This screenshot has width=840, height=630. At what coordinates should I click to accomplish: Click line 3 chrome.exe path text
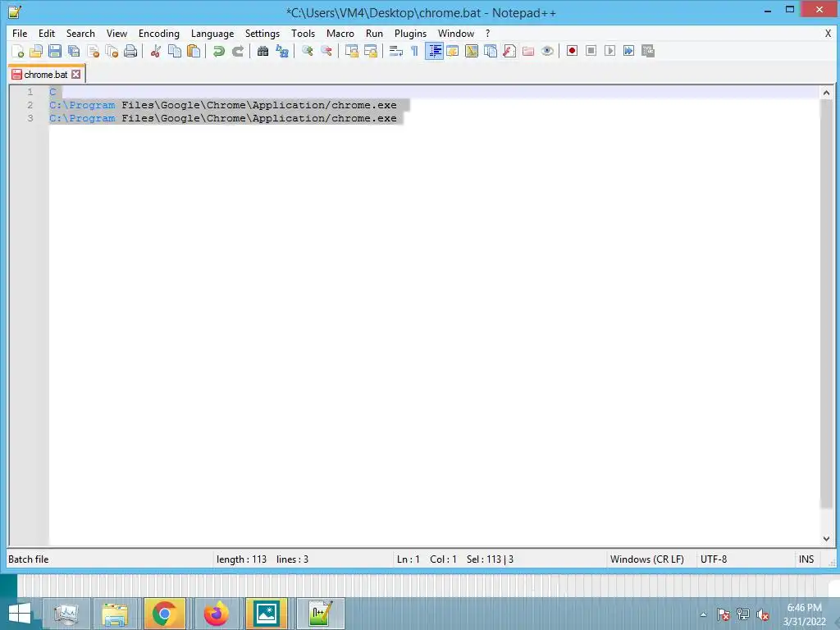pyautogui.click(x=223, y=118)
